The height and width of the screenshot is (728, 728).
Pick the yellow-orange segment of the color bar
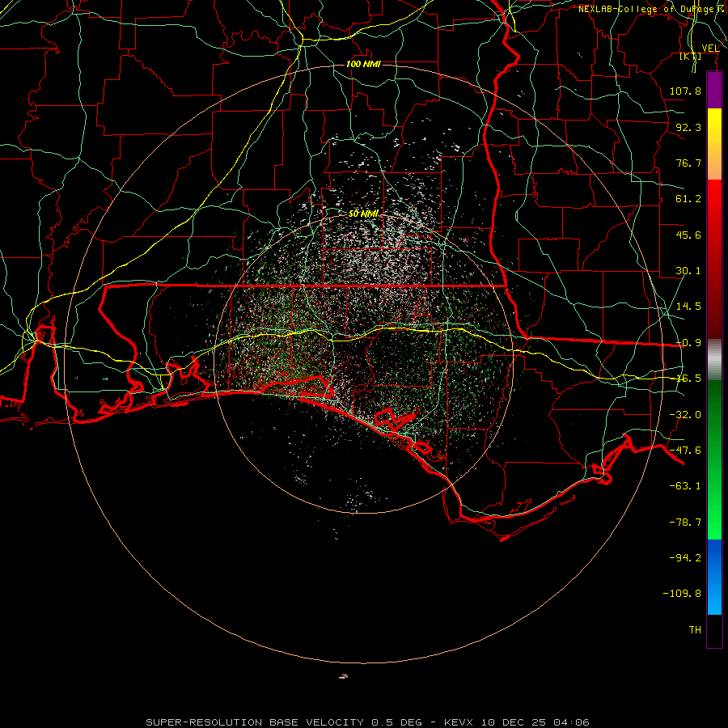point(714,144)
